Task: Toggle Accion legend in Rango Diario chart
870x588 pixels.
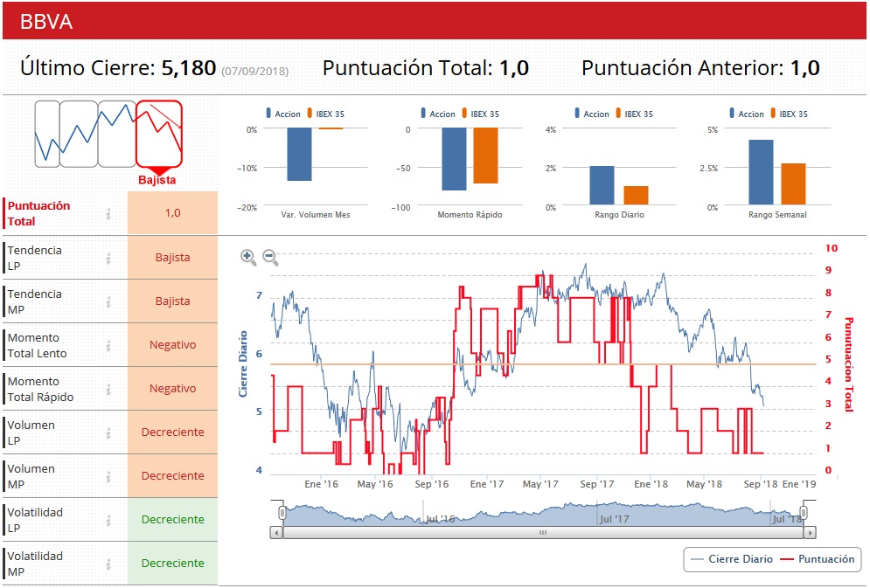Action: pyautogui.click(x=592, y=114)
